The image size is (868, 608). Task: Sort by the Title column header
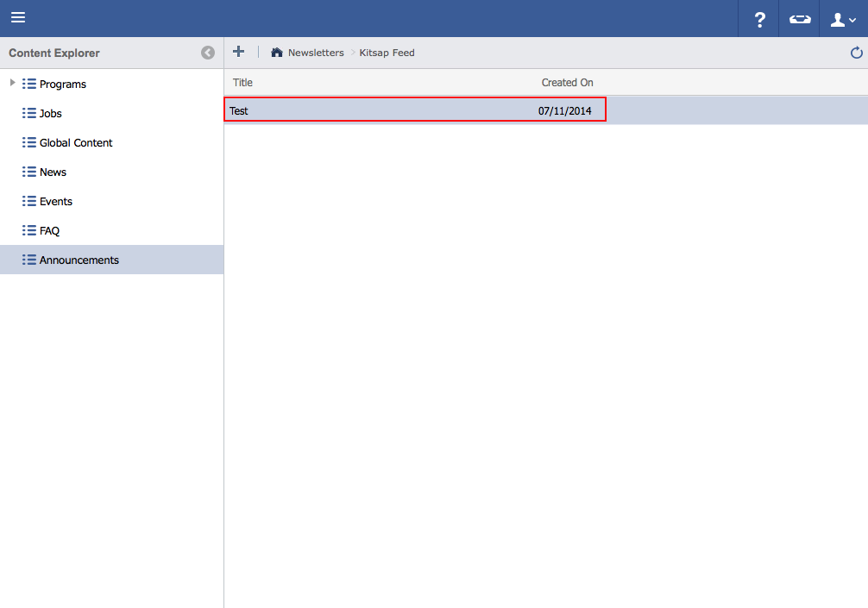pyautogui.click(x=242, y=83)
